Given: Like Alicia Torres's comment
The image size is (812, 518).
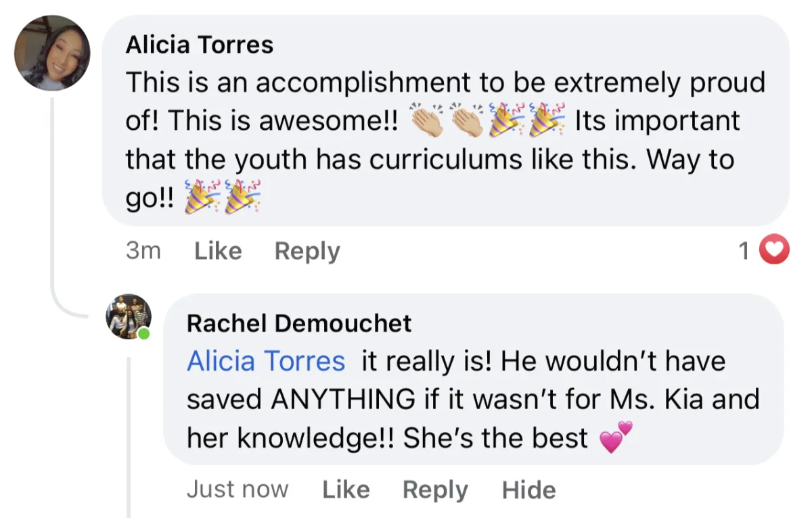Looking at the screenshot, I should click(x=218, y=251).
